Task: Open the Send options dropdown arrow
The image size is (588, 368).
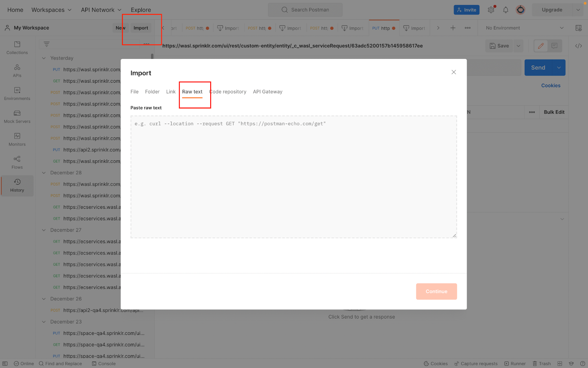Action: pyautogui.click(x=559, y=68)
